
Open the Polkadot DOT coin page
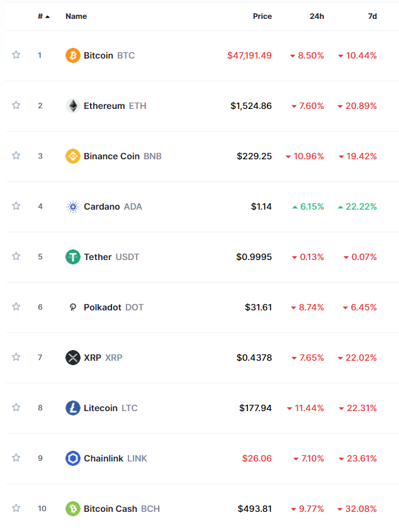tap(113, 307)
